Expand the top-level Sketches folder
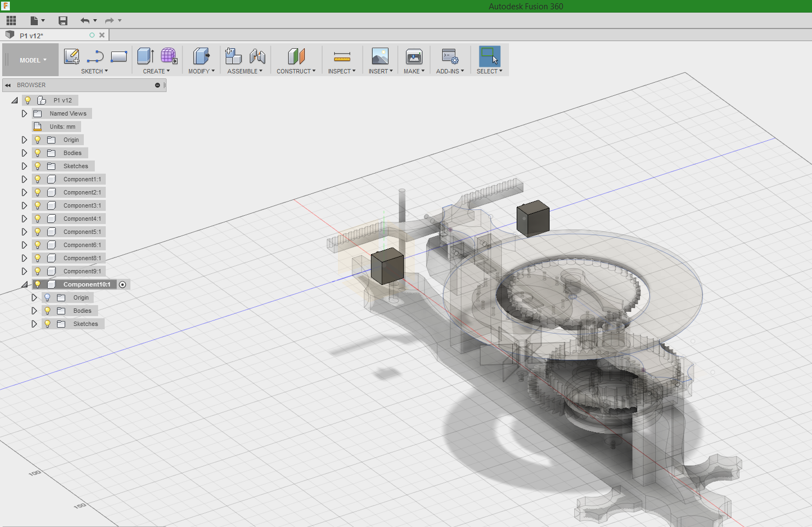Screen dimensions: 812x527 (24, 166)
